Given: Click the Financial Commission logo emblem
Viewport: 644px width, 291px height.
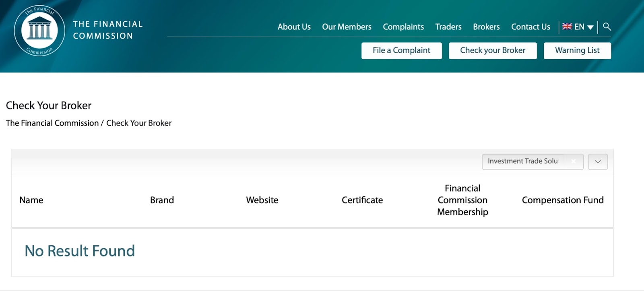Looking at the screenshot, I should point(39,31).
